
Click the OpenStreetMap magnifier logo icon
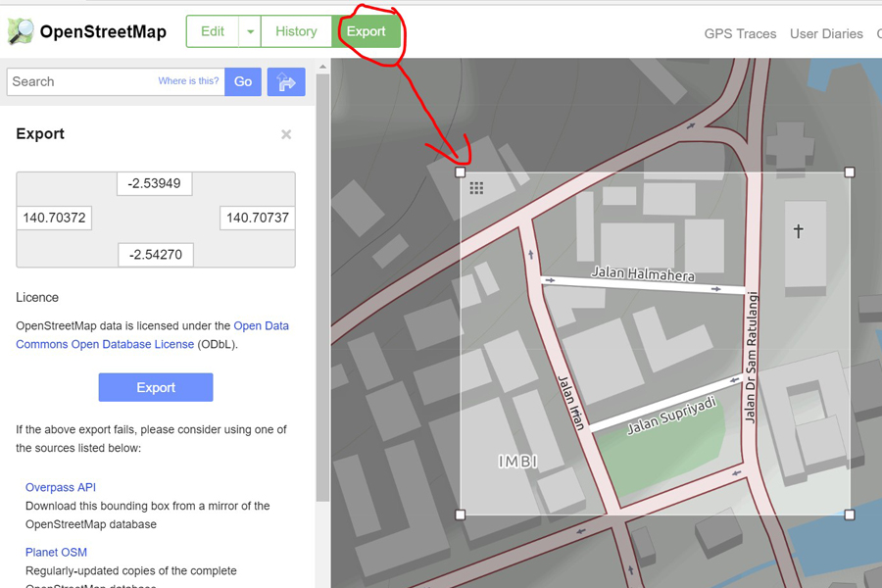[x=21, y=31]
